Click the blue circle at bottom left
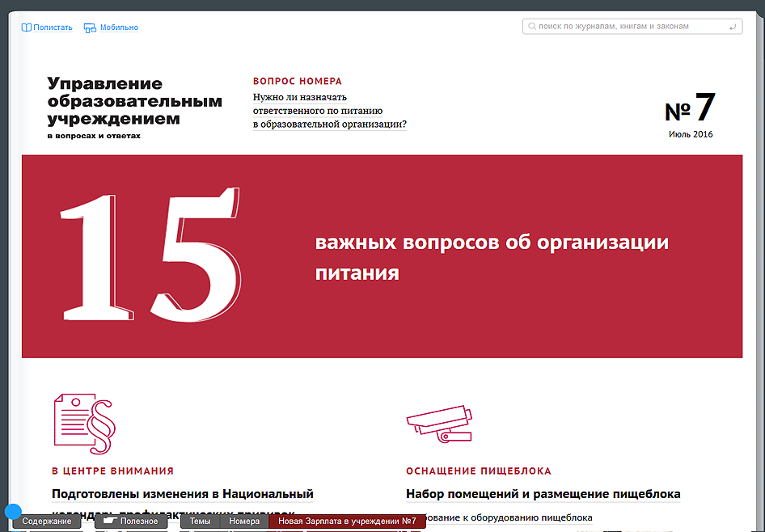Screen dimensions: 765x532 click(x=12, y=512)
